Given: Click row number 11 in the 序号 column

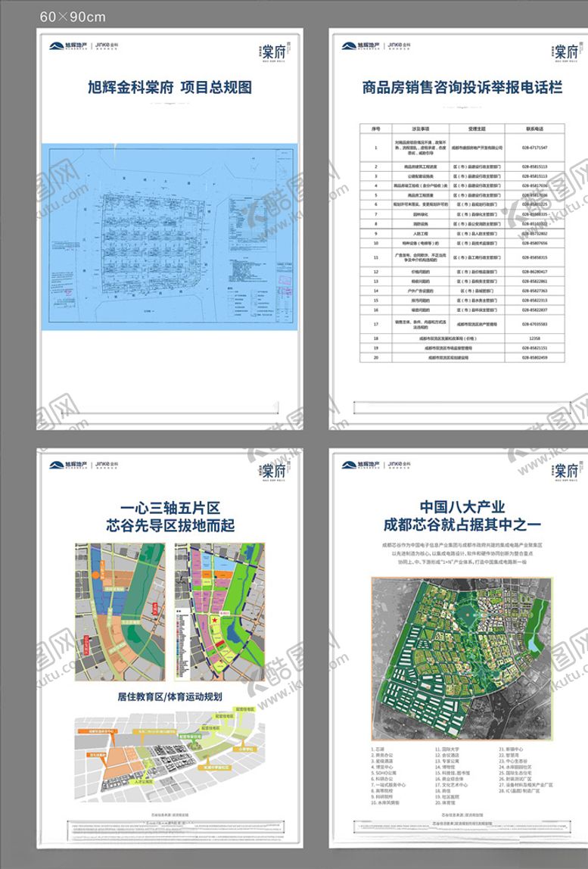Looking at the screenshot, I should coord(376,257).
